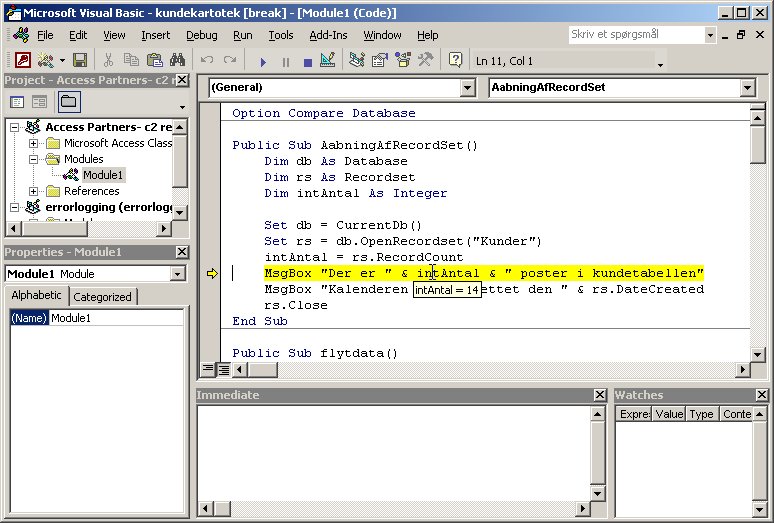This screenshot has width=774, height=523.
Task: Expand the References folder node
Action: (34, 191)
